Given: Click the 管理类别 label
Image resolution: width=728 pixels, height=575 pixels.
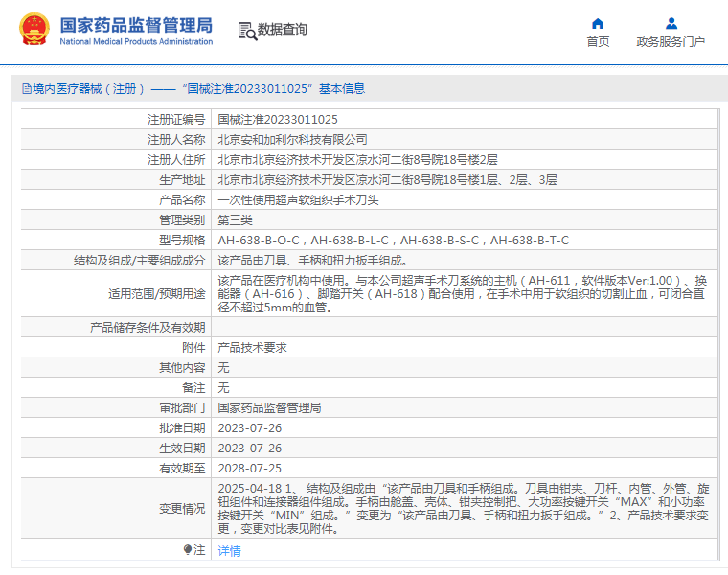Looking at the screenshot, I should [x=182, y=220].
